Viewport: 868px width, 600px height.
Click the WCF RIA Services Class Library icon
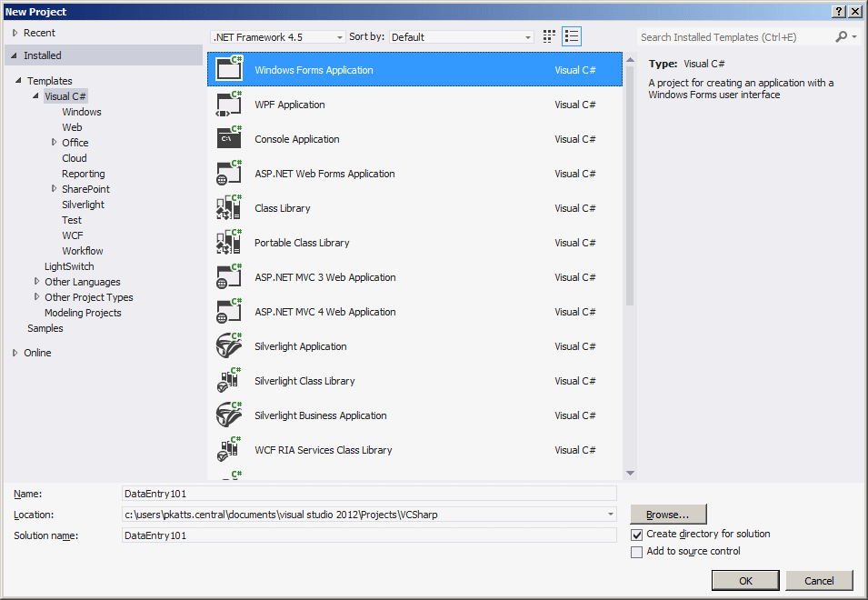[x=229, y=449]
